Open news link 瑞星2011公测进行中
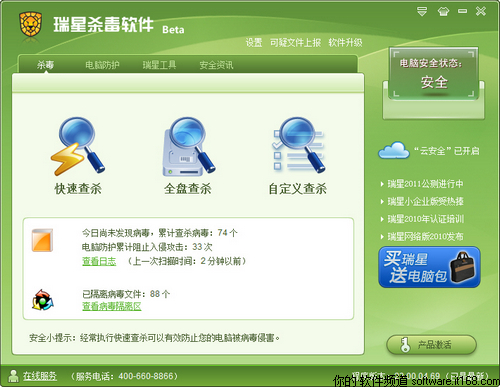Viewport: 500px width, 387px height. tap(425, 184)
